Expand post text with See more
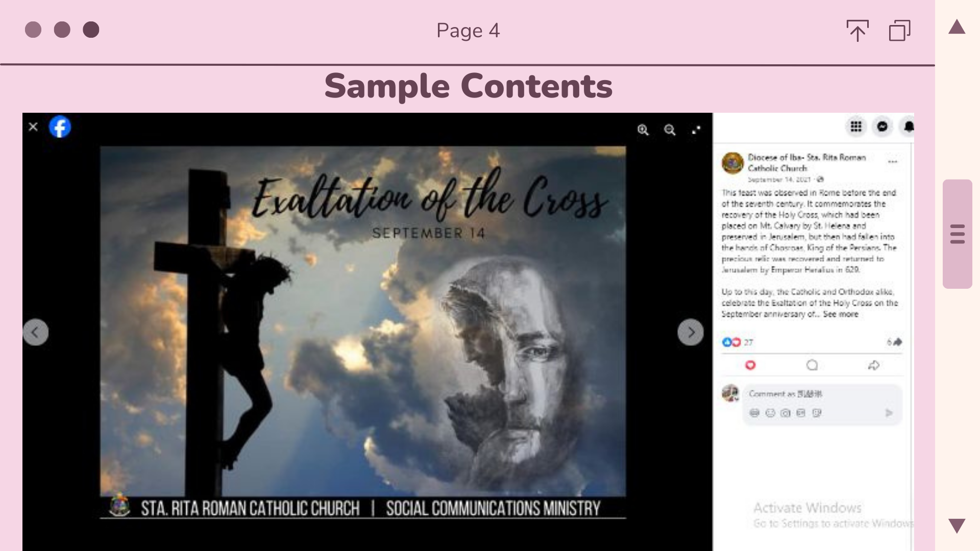The height and width of the screenshot is (551, 980). [840, 314]
